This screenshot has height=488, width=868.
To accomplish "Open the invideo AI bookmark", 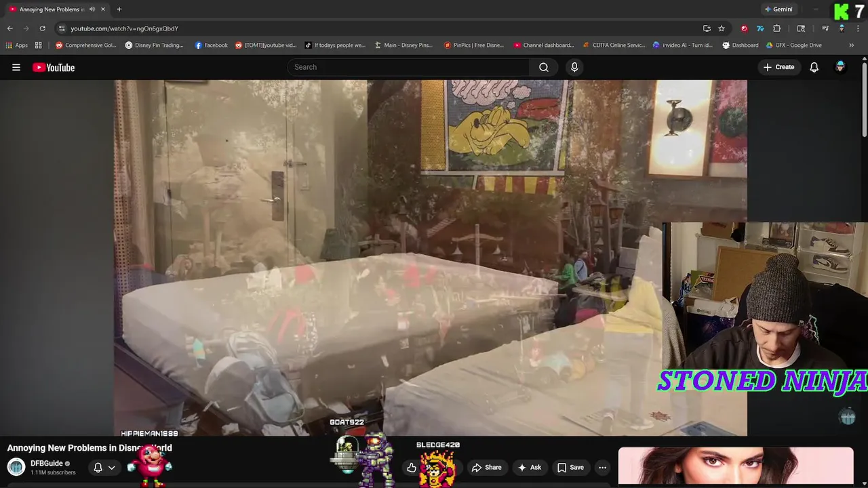I will [683, 45].
